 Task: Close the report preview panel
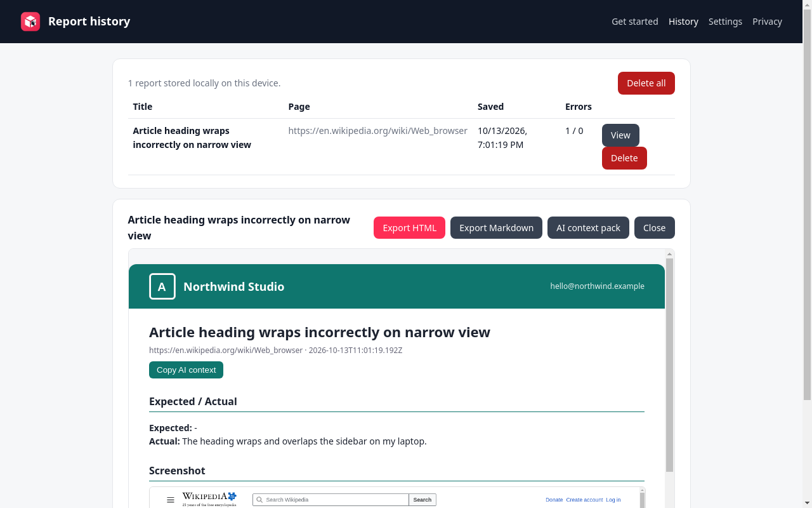[x=655, y=228]
